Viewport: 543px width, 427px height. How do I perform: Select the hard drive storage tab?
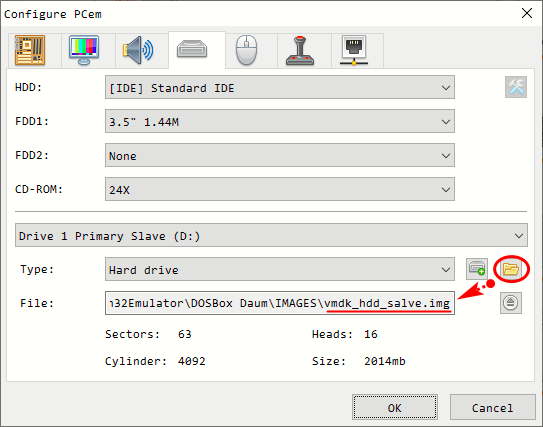[x=192, y=50]
